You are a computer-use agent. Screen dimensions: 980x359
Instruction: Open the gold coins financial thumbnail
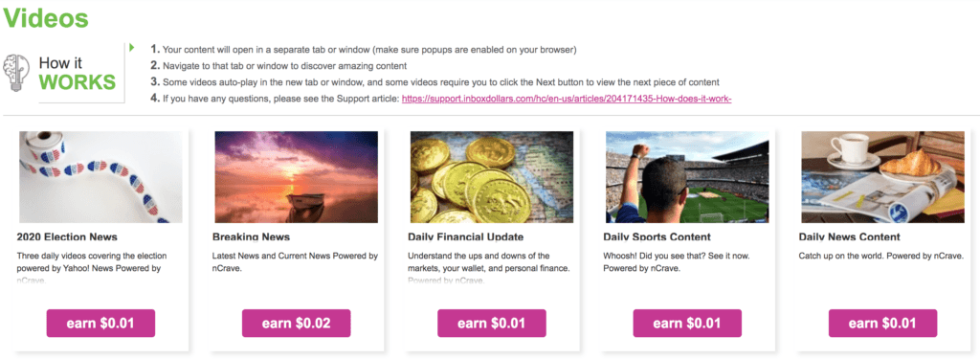(x=492, y=177)
